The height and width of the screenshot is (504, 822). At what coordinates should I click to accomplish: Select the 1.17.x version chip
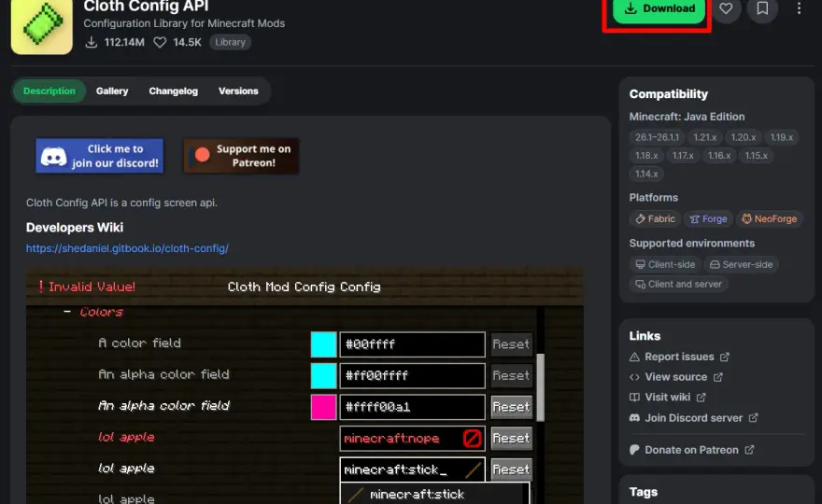pos(683,156)
